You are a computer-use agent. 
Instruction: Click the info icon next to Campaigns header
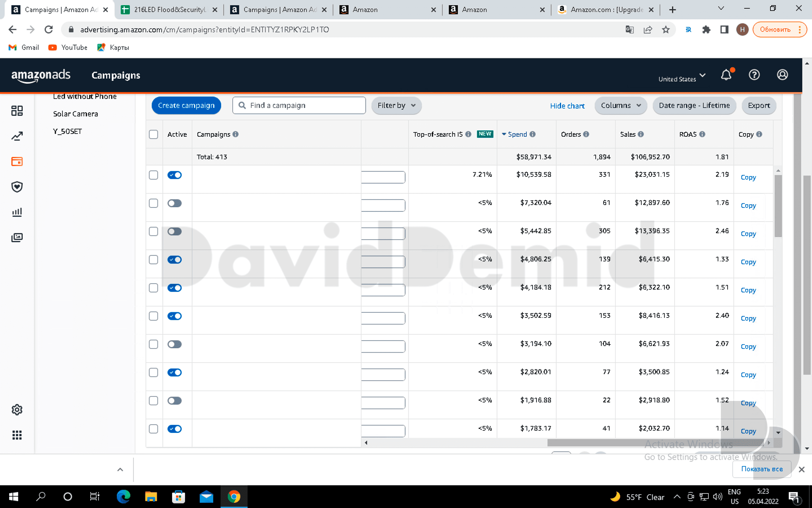(x=235, y=134)
